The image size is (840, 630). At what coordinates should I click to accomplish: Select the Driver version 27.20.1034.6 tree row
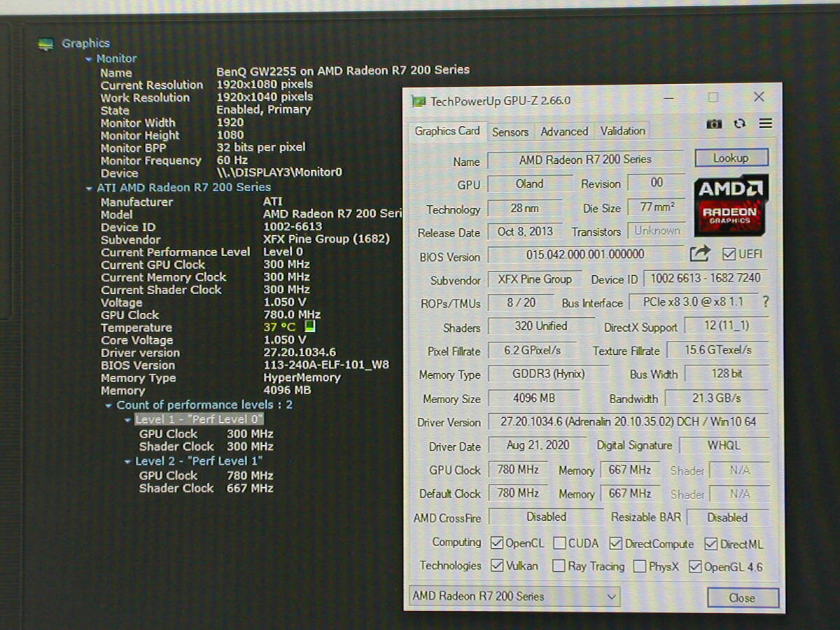coord(218,353)
